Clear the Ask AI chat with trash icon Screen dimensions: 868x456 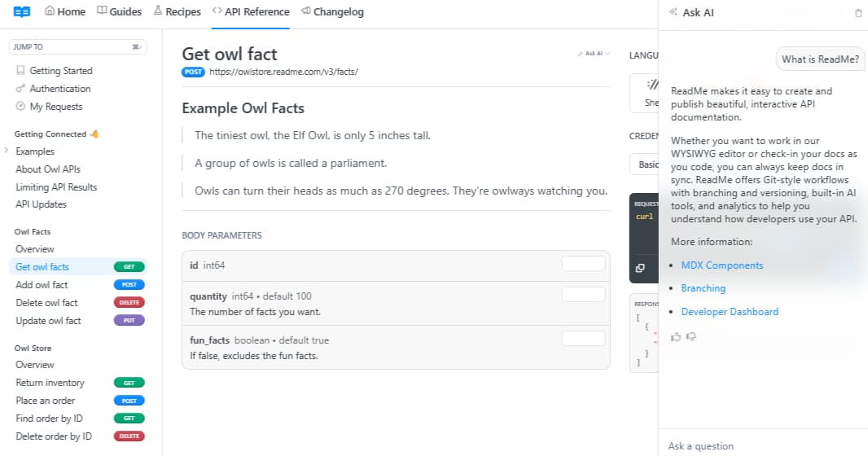tap(858, 13)
